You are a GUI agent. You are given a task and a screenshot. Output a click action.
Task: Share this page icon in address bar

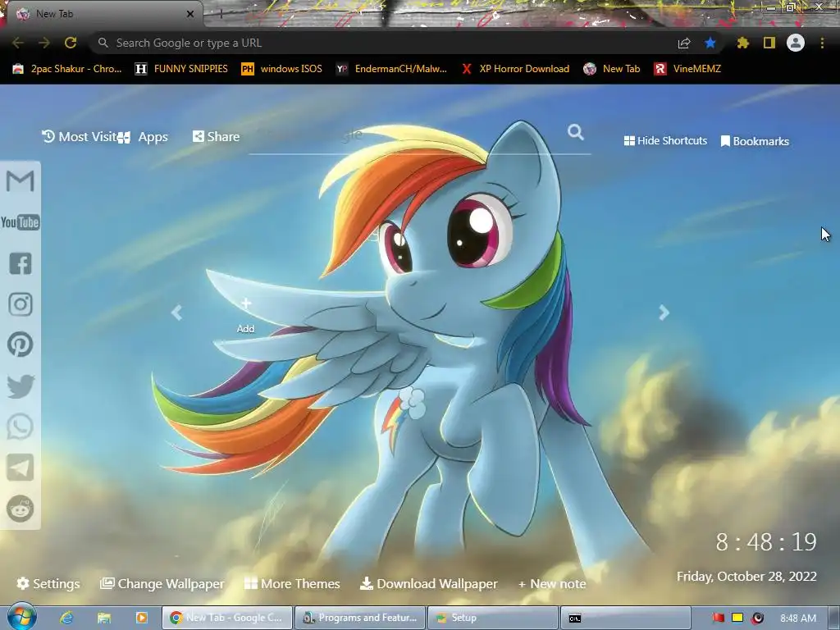(x=684, y=43)
